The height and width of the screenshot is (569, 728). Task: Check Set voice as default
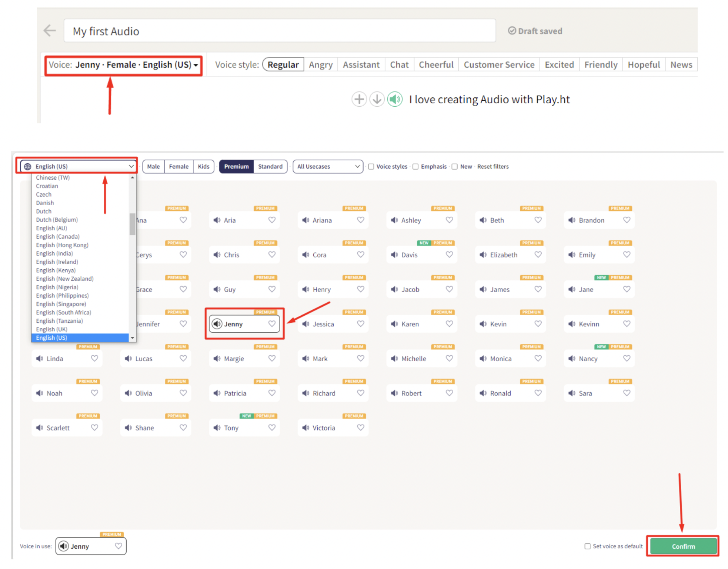point(587,546)
